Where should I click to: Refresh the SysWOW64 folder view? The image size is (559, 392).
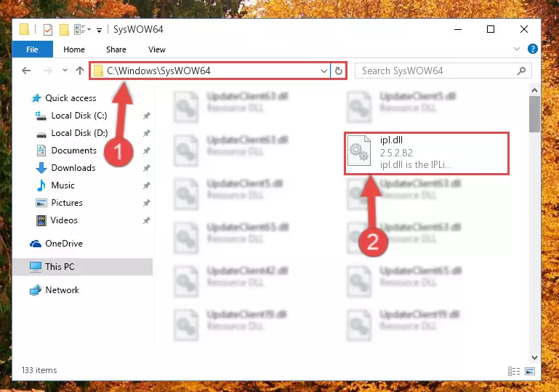[x=339, y=71]
